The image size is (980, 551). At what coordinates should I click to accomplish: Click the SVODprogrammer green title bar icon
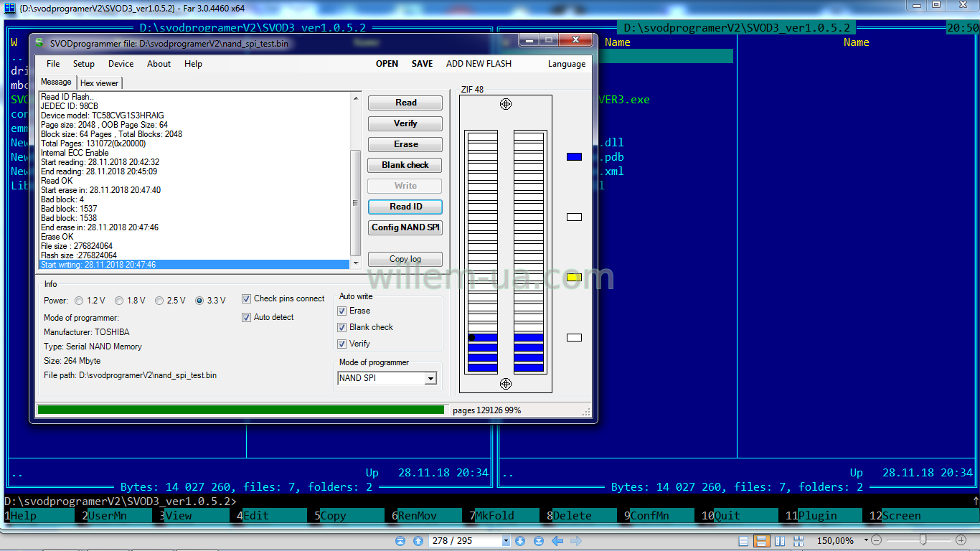[x=39, y=43]
